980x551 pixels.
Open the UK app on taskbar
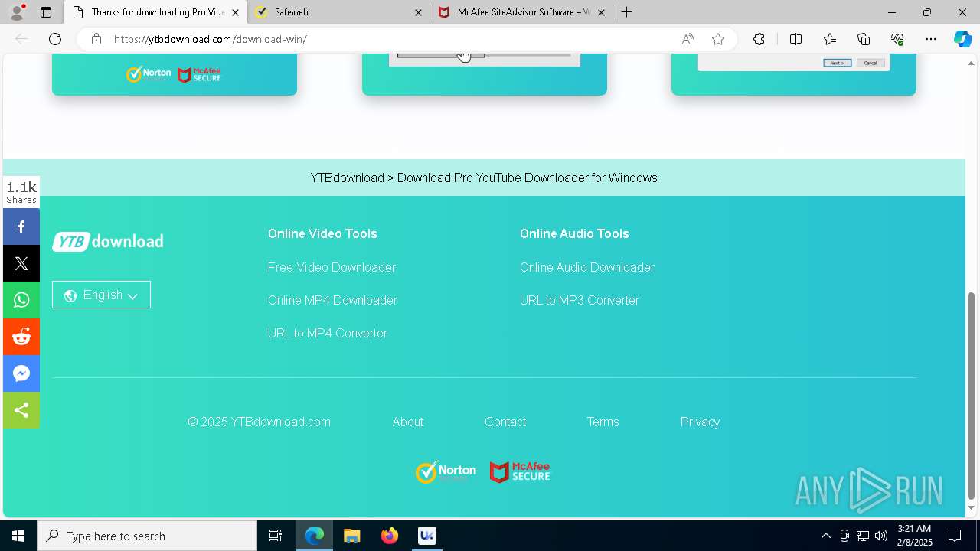(x=427, y=536)
